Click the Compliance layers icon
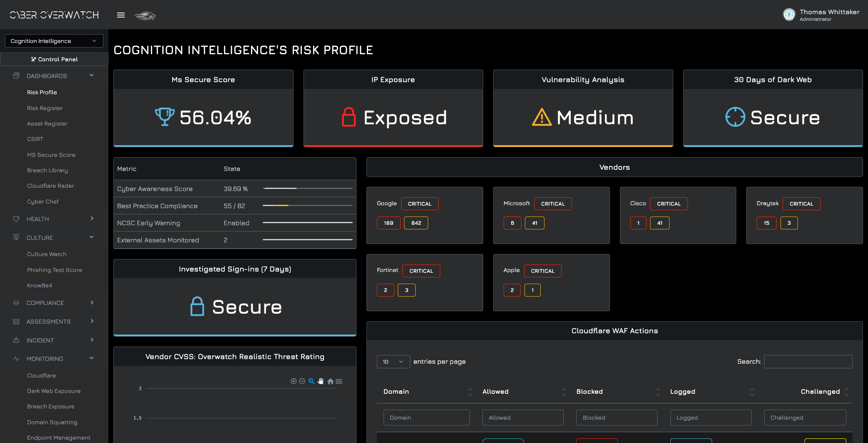The width and height of the screenshot is (868, 443). (16, 302)
